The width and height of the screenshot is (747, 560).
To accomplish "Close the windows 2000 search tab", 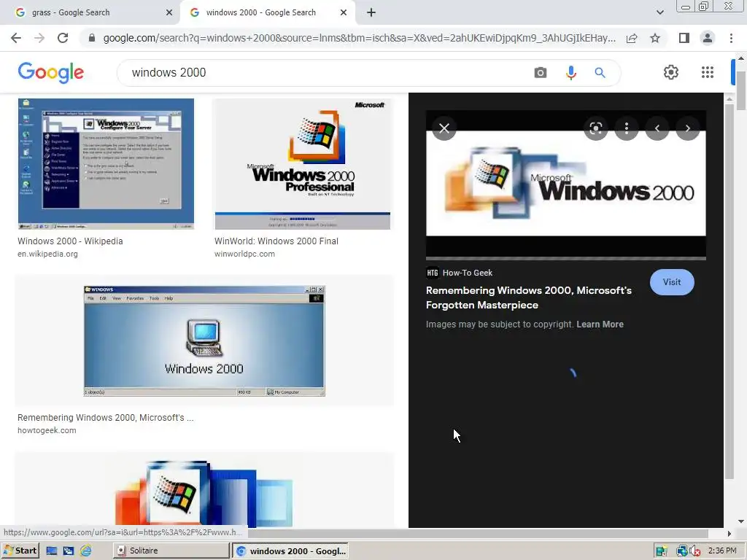I will tap(344, 13).
